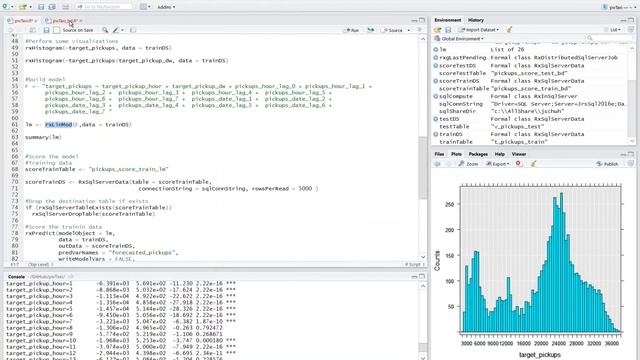Open the List view dropdown

coord(612,30)
